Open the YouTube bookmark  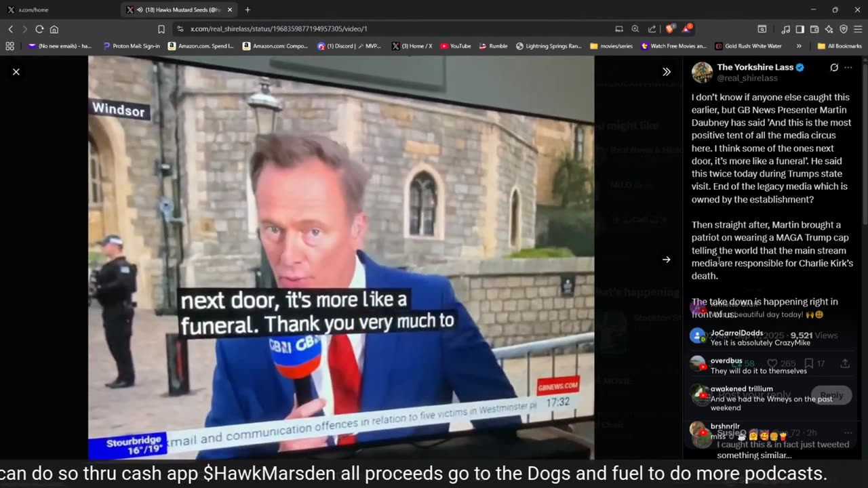(455, 46)
